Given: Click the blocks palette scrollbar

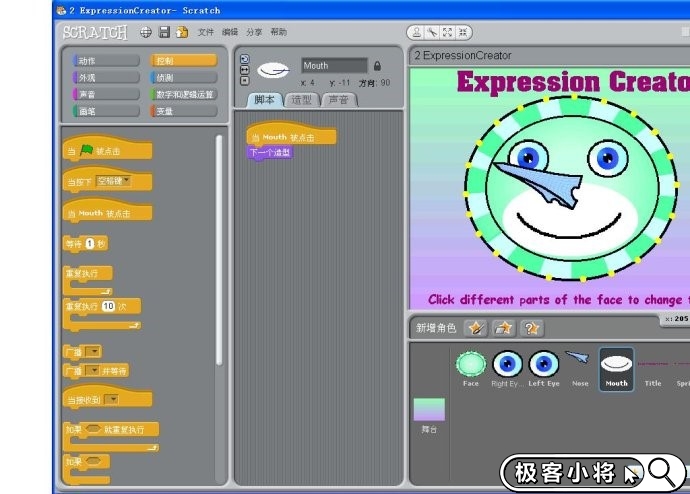Looking at the screenshot, I should 220,250.
